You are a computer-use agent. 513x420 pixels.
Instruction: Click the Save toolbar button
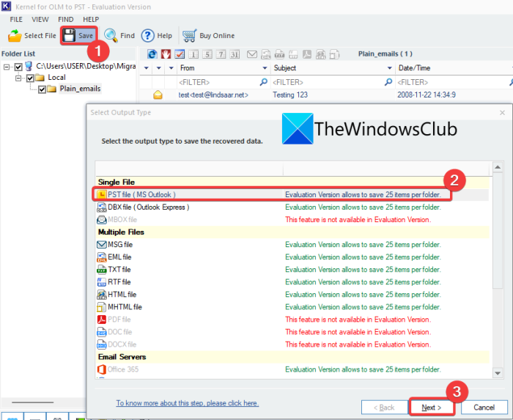pyautogui.click(x=79, y=36)
